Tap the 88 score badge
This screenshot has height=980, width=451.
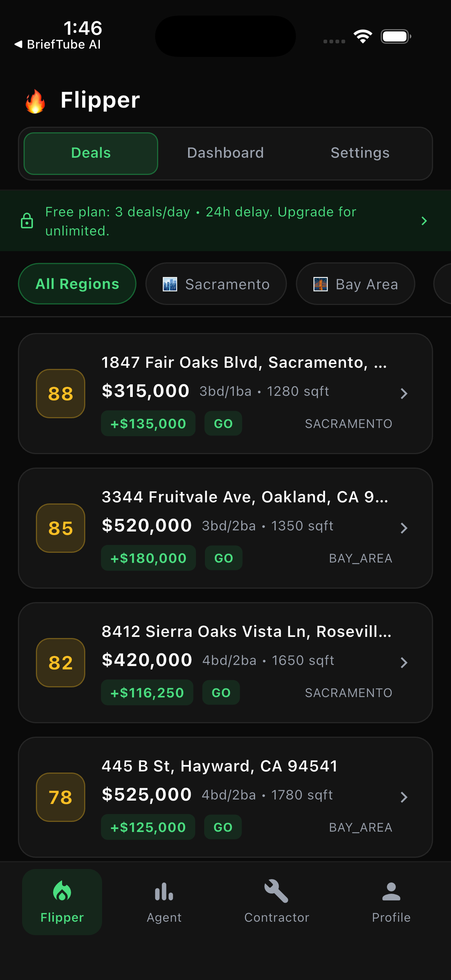tap(61, 393)
